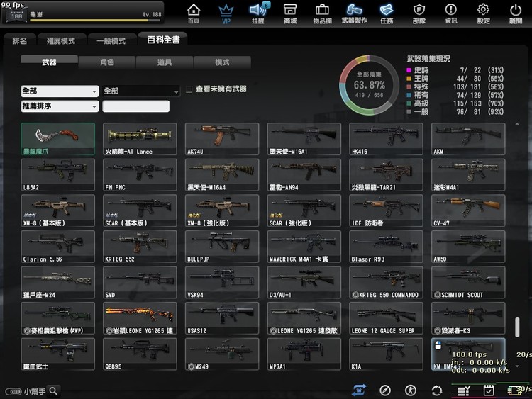Open the 商城 shop icon
This screenshot has width=532, height=399.
coord(290,13)
